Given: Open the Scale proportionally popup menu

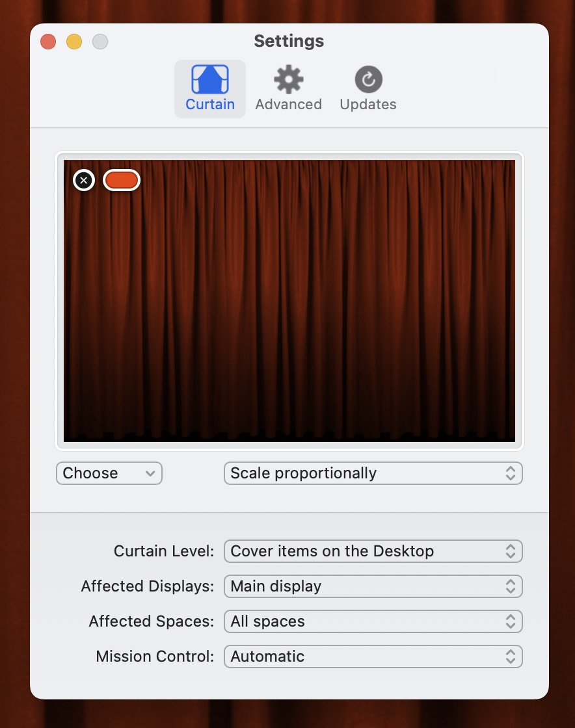Looking at the screenshot, I should [x=373, y=473].
